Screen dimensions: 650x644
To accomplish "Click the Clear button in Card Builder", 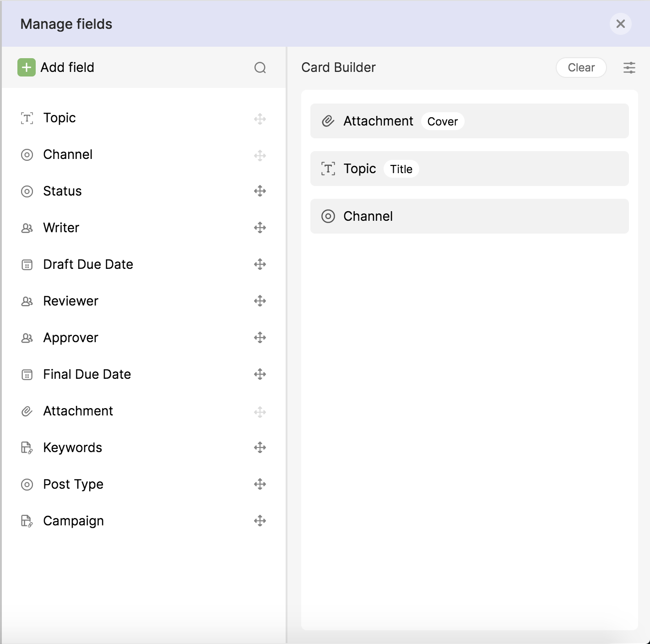I will coord(581,68).
